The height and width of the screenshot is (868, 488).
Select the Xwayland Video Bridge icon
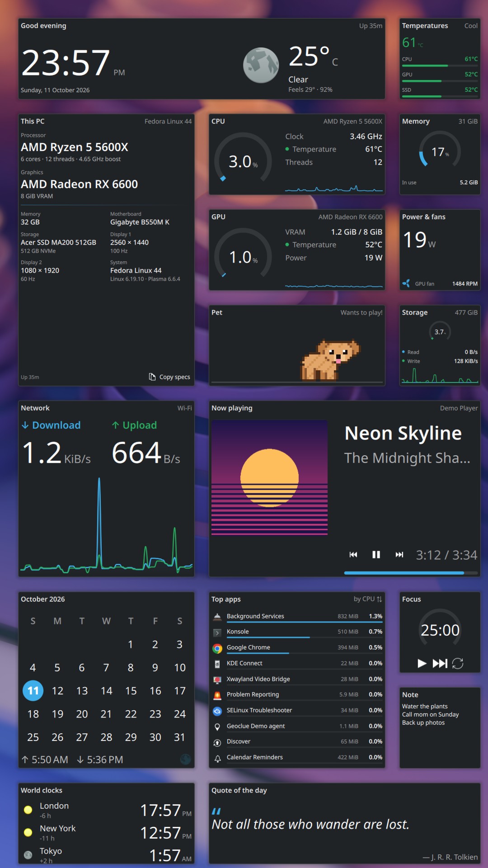pos(217,679)
